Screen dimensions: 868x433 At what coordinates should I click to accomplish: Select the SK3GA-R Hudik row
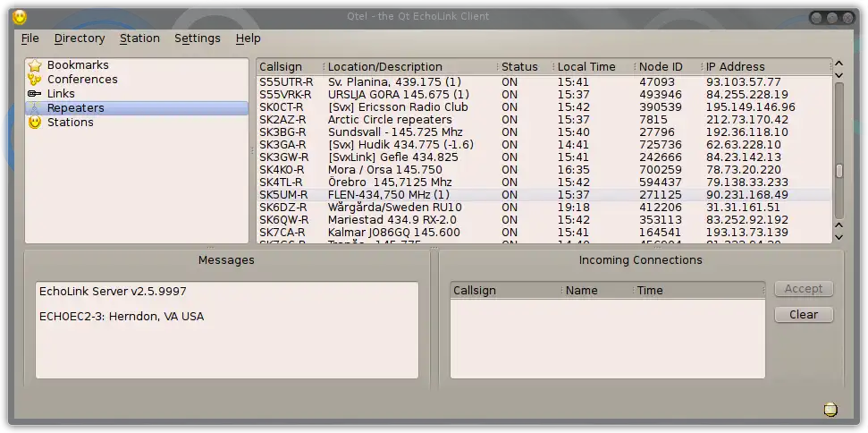[544, 145]
